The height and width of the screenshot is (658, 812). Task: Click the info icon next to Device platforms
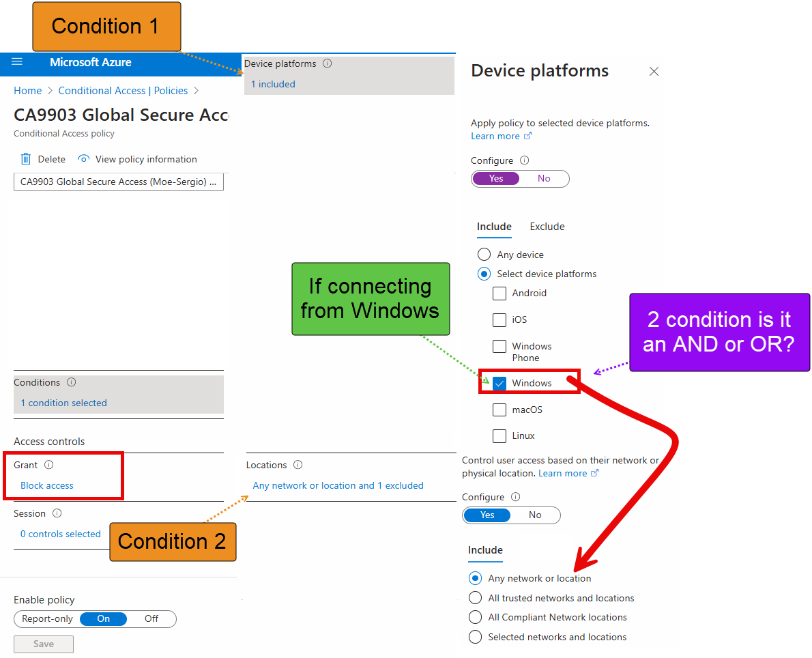(x=327, y=63)
